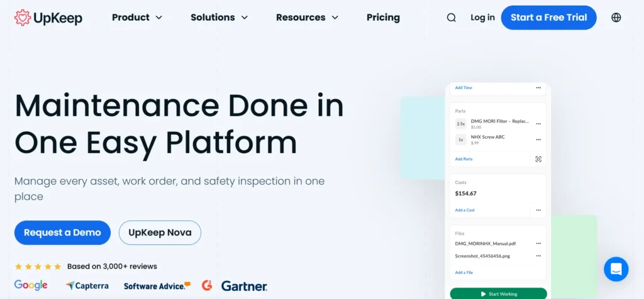This screenshot has width=644, height=299.
Task: Open the three-dot menu beside Add Time
Action: (x=538, y=87)
